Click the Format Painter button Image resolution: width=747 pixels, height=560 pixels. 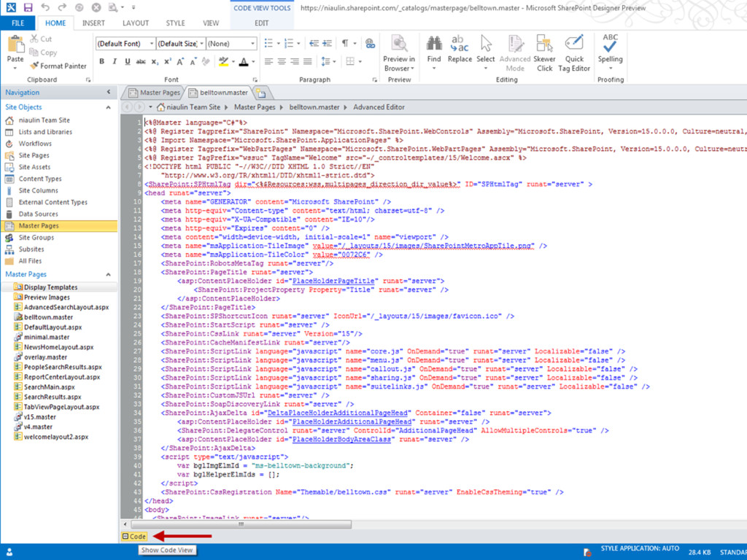[58, 66]
